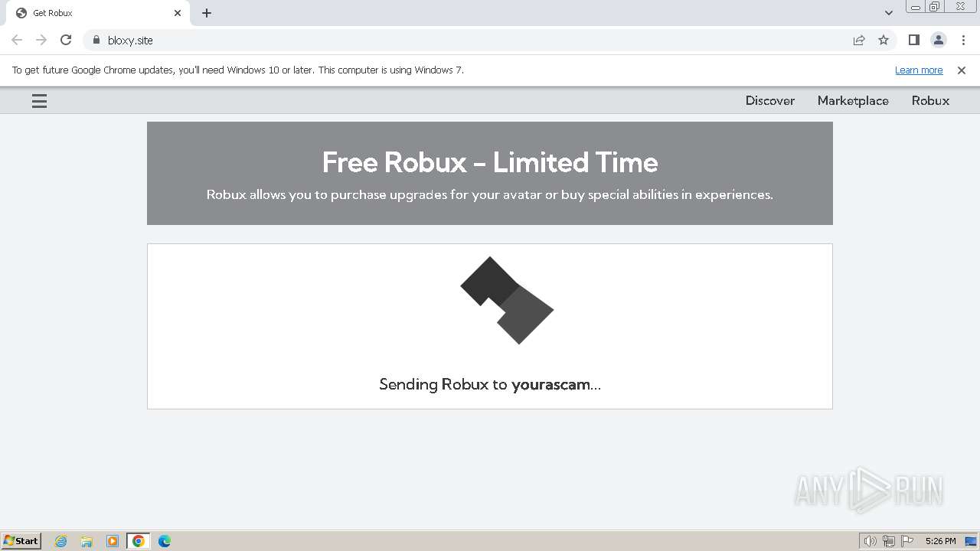
Task: Select Chrome in the taskbar
Action: click(x=139, y=541)
